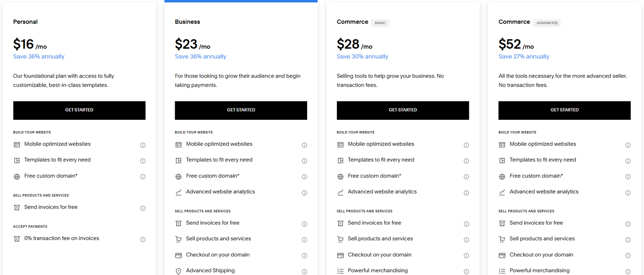Click the info icon for Commerce Advanced Checkout on your domain
The height and width of the screenshot is (275, 644).
pyautogui.click(x=628, y=256)
